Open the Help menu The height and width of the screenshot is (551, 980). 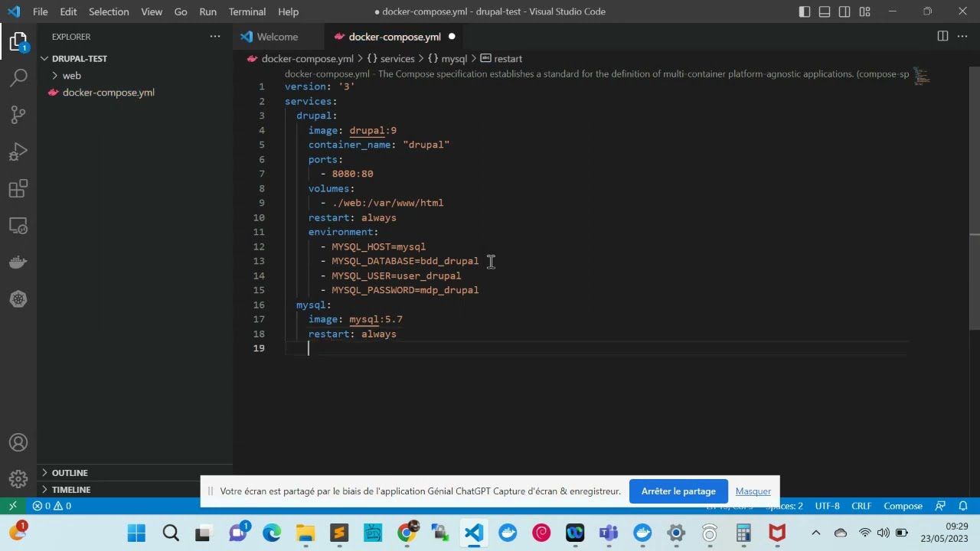288,11
